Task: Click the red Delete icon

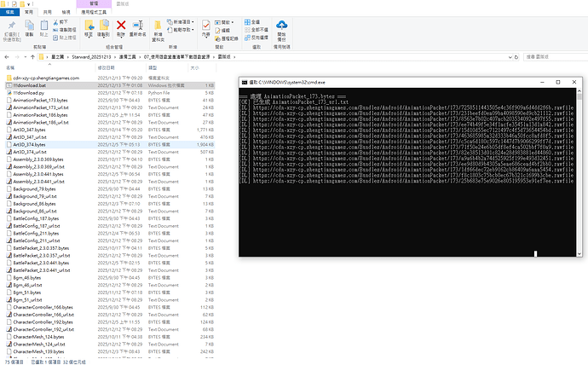Action: (122, 26)
